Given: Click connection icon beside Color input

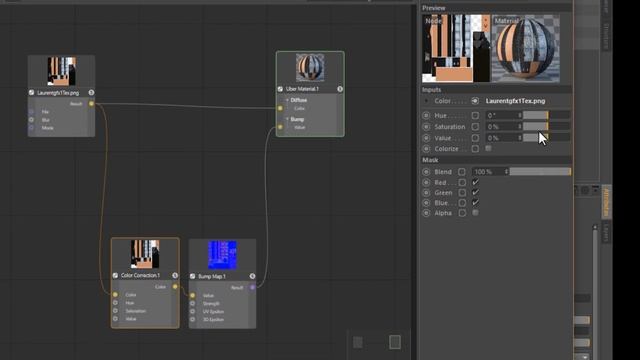Looking at the screenshot, I should click(x=475, y=101).
